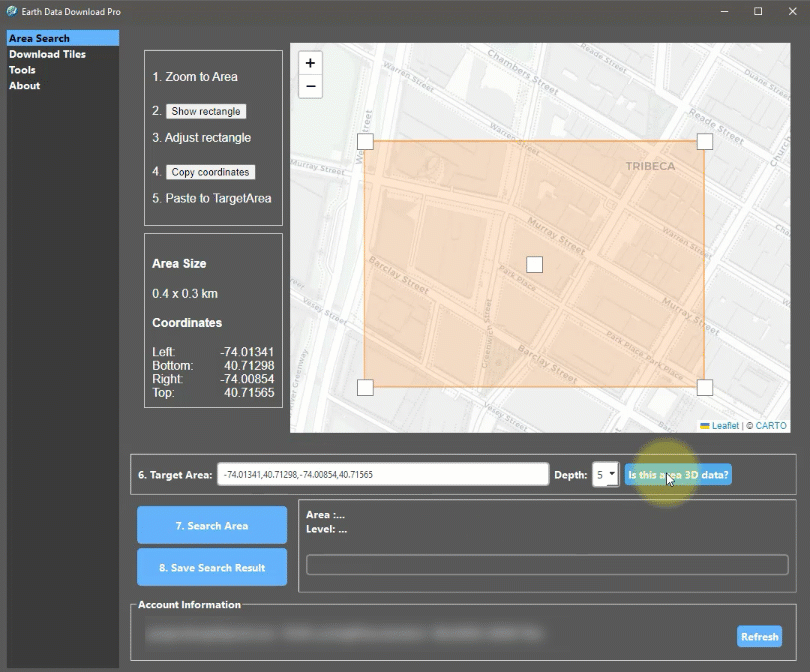Zoom in the map with plus button

310,63
